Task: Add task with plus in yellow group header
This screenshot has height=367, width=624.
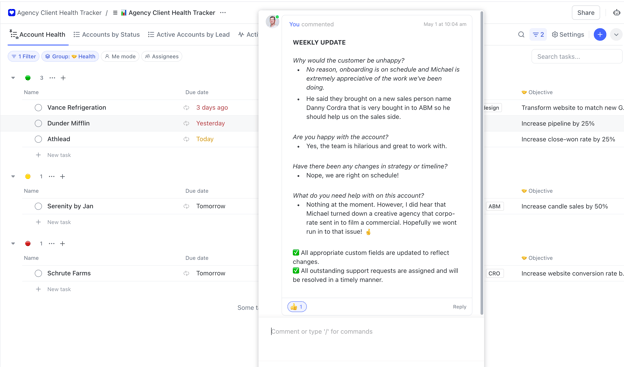Action: [62, 176]
